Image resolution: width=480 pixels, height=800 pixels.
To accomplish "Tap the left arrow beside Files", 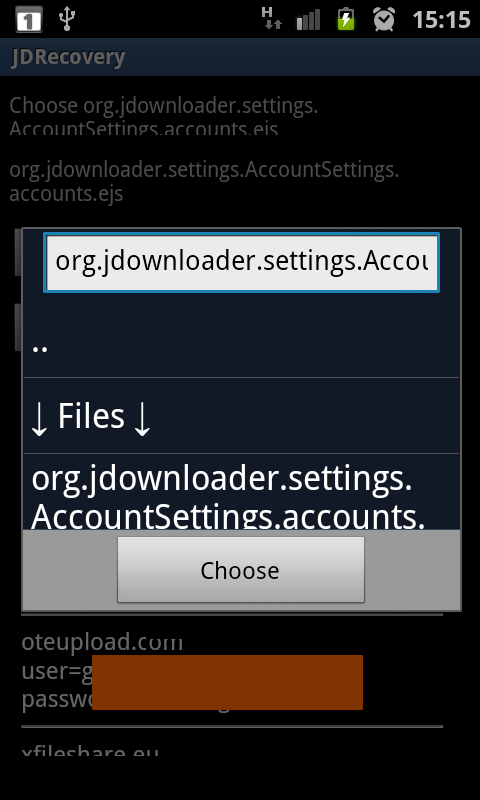I will pyautogui.click(x=40, y=418).
